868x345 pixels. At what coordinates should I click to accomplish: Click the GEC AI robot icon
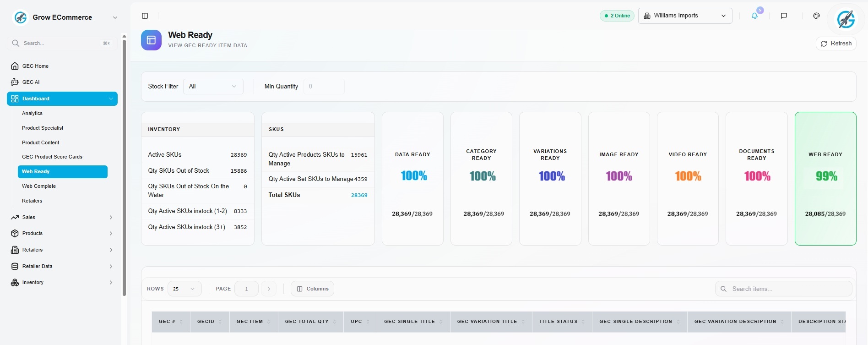(x=15, y=82)
